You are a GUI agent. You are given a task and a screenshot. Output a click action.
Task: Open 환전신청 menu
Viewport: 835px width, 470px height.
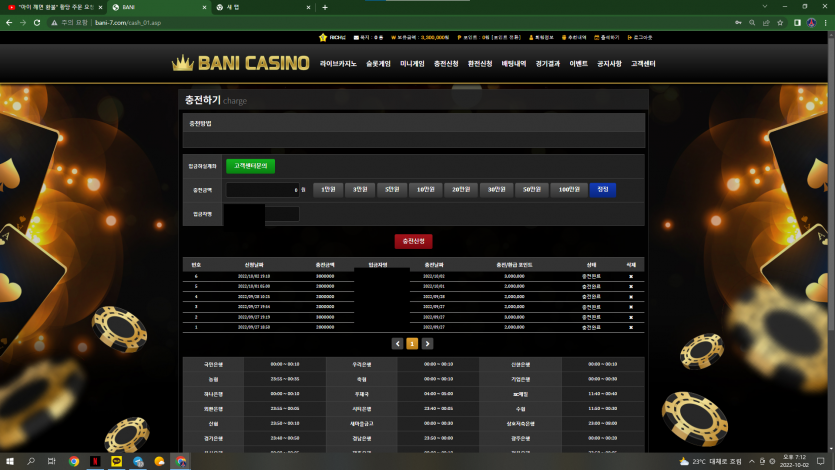point(480,64)
